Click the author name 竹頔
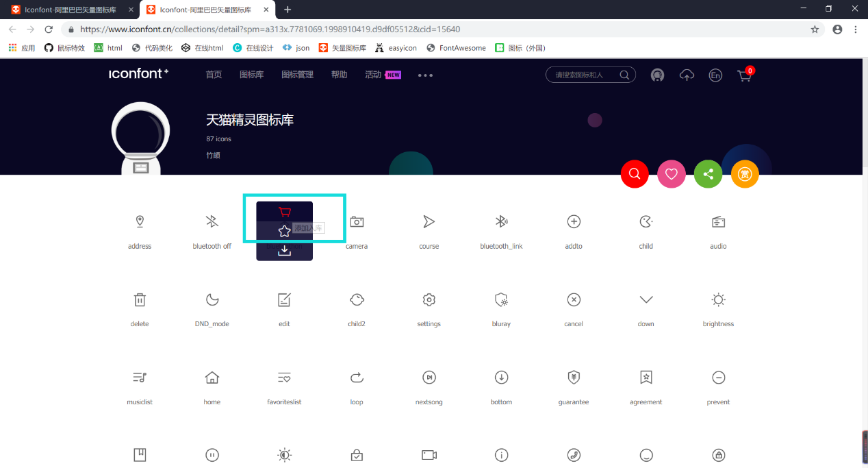868x468 pixels. click(x=213, y=156)
